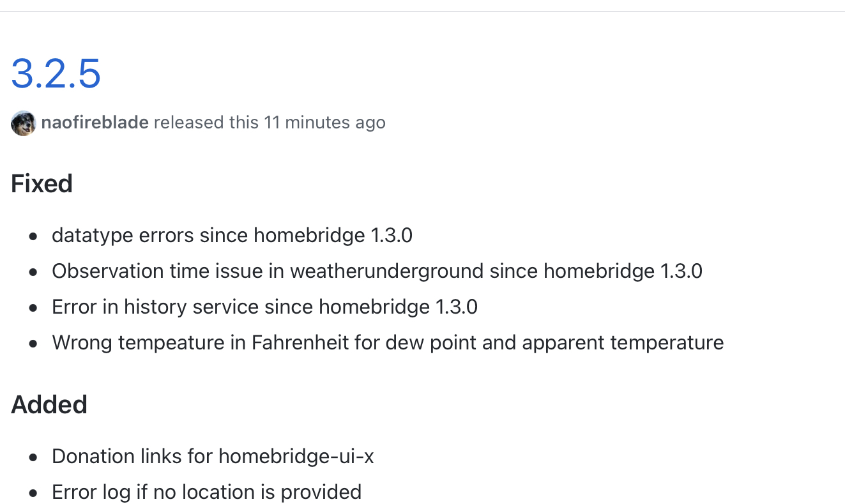Click the "Observation time issue" list item
Screen dimensions: 845x504
point(377,271)
